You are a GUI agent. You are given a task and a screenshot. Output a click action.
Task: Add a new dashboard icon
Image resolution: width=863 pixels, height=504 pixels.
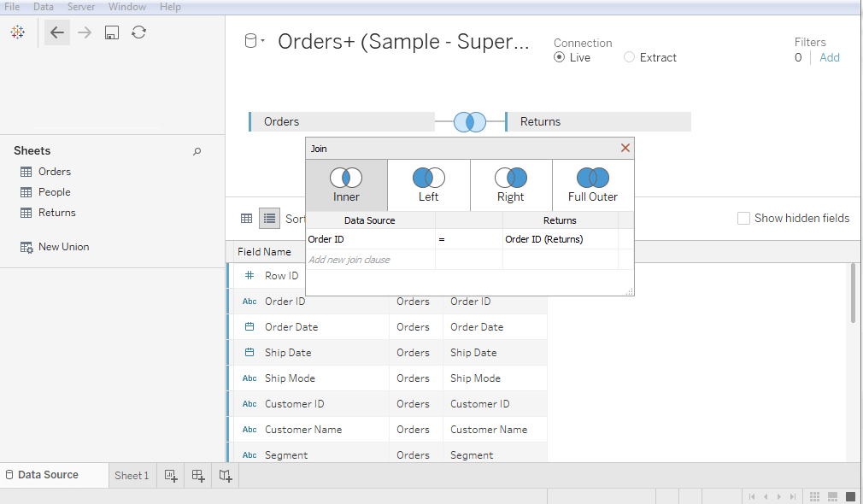pos(198,476)
